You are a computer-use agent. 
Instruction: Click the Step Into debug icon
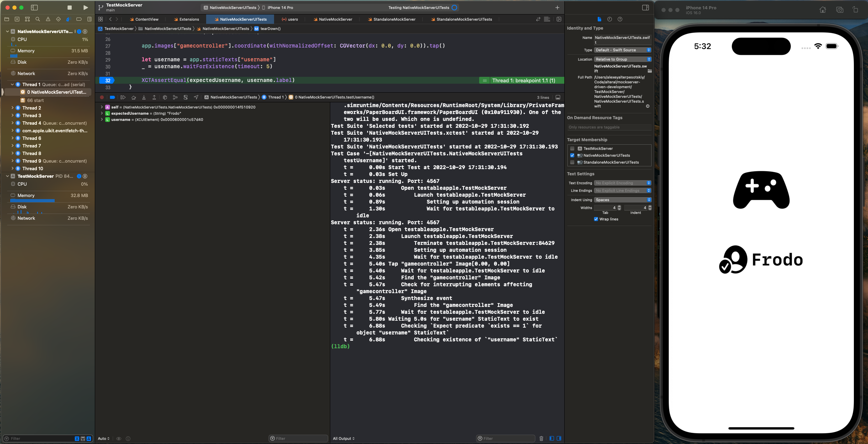(x=144, y=97)
